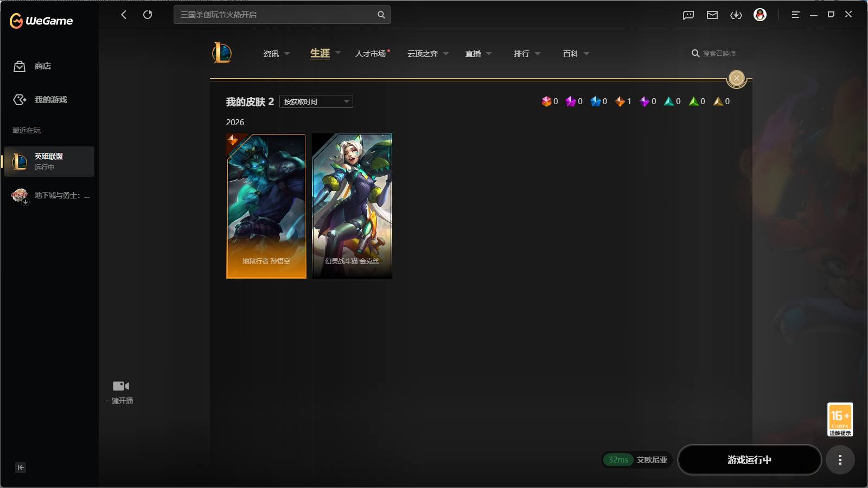The image size is (868, 488).
Task: Open the download manager icon
Action: (x=736, y=15)
